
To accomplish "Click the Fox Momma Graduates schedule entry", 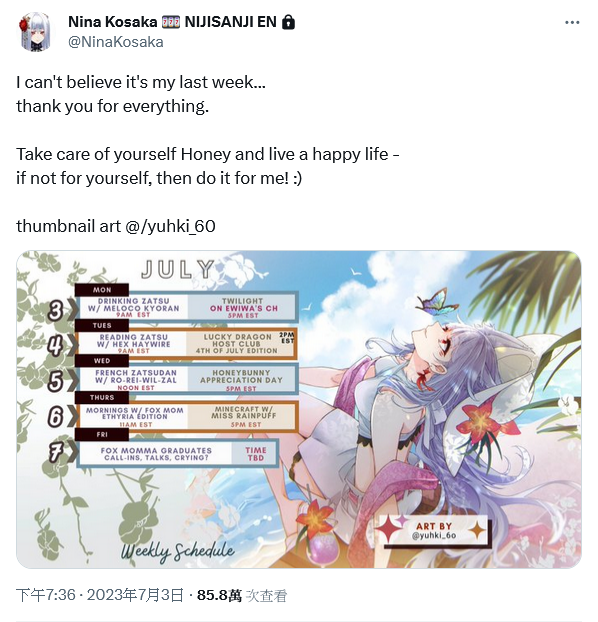I will (x=156, y=454).
